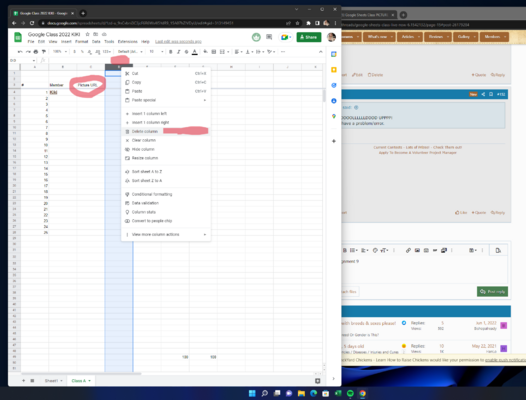Open the vertical align dropdown
Image resolution: width=526 pixels, height=400 pixels.
pyautogui.click(x=249, y=52)
